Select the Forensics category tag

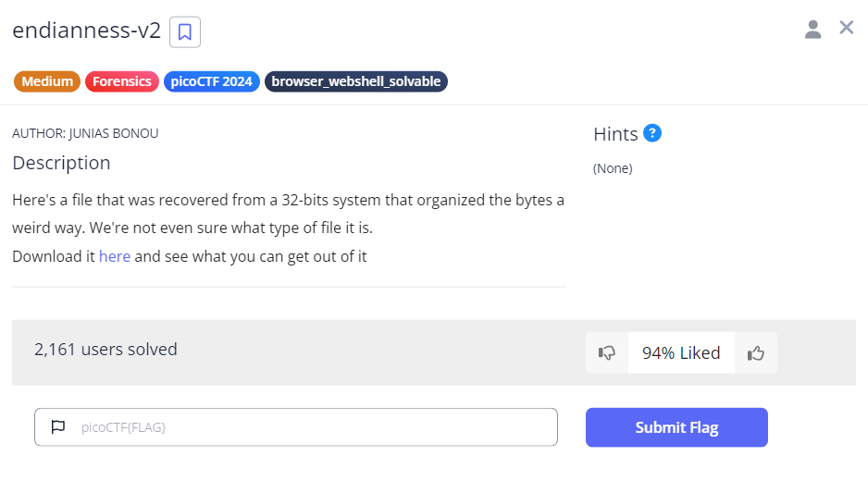click(122, 81)
